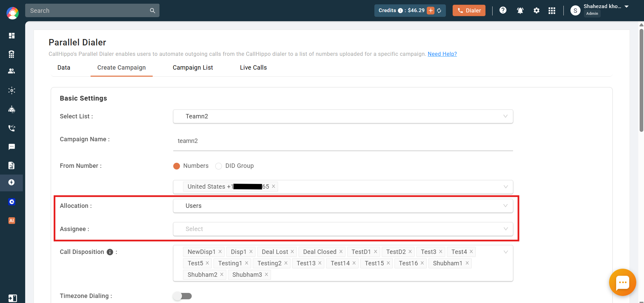Screen dimensions: 644x303
Task: Open the Numbers keypad sidebar icon
Action: coord(12,54)
